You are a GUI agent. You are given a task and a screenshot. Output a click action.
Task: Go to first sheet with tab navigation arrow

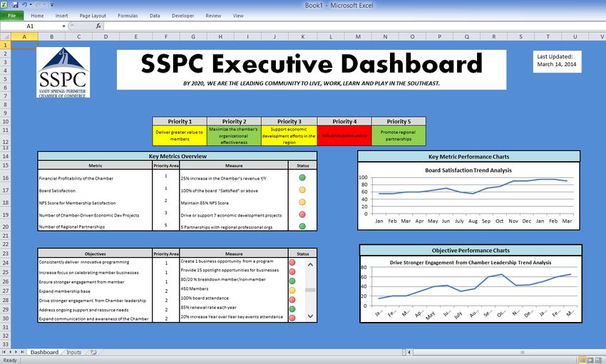coord(4,352)
